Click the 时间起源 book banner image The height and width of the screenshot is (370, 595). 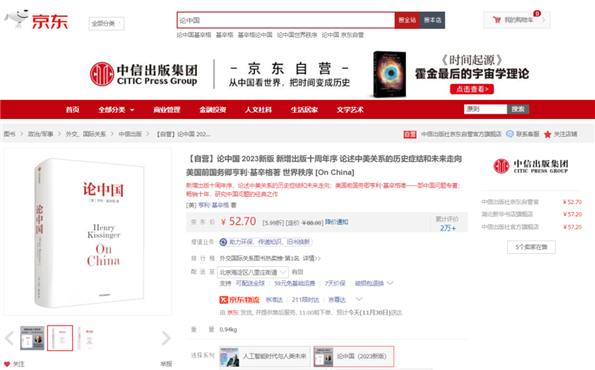(x=390, y=74)
